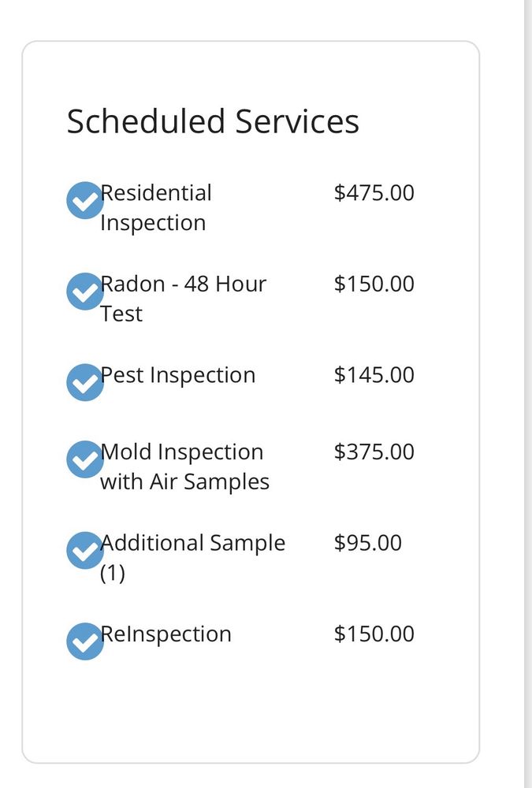Viewport: 532px width, 788px height.
Task: Click the $375.00 Mold Inspection price
Action: (374, 451)
